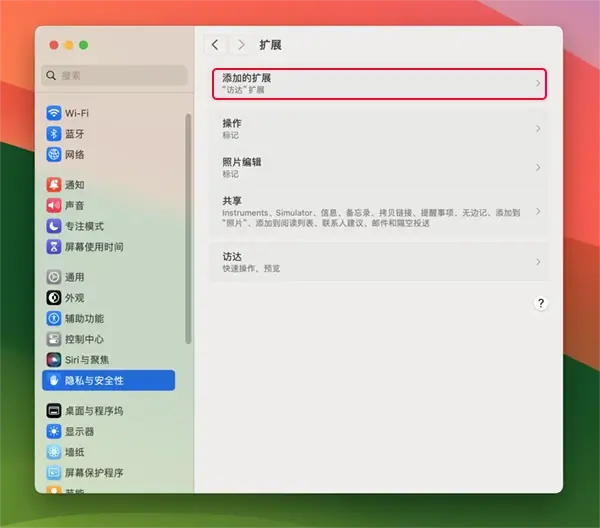This screenshot has height=528, width=600.
Task: Click the Instruments、Simulator share list text
Action: click(x=371, y=218)
